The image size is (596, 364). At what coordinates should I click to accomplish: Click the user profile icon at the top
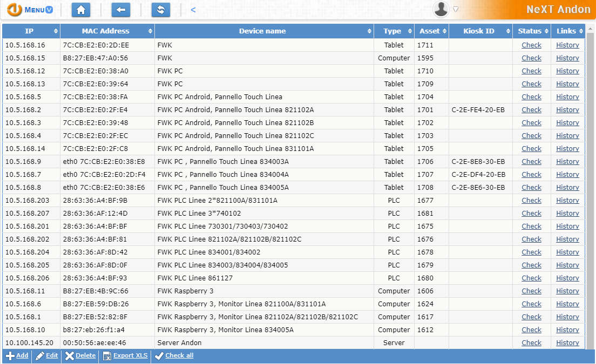point(441,9)
